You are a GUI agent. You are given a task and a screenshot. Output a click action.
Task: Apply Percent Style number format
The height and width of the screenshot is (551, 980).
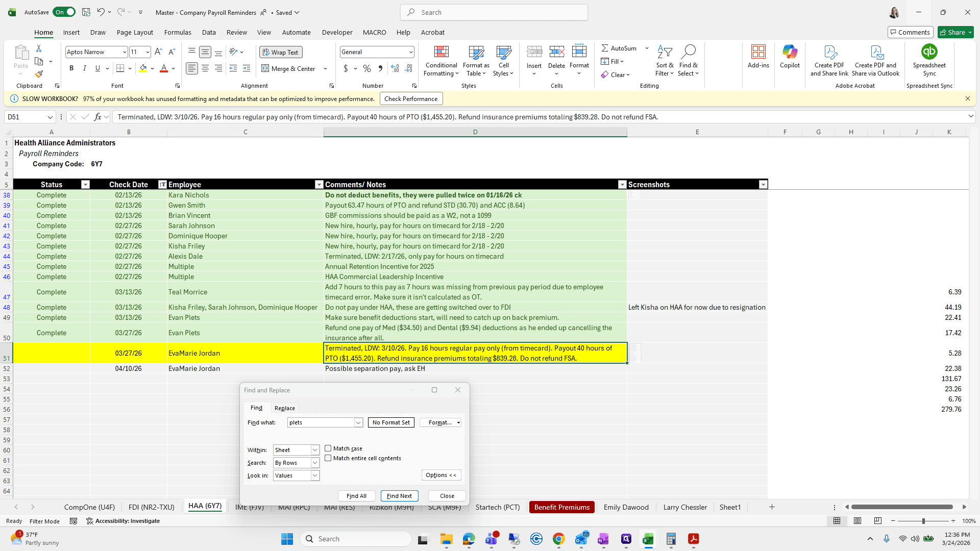point(367,68)
